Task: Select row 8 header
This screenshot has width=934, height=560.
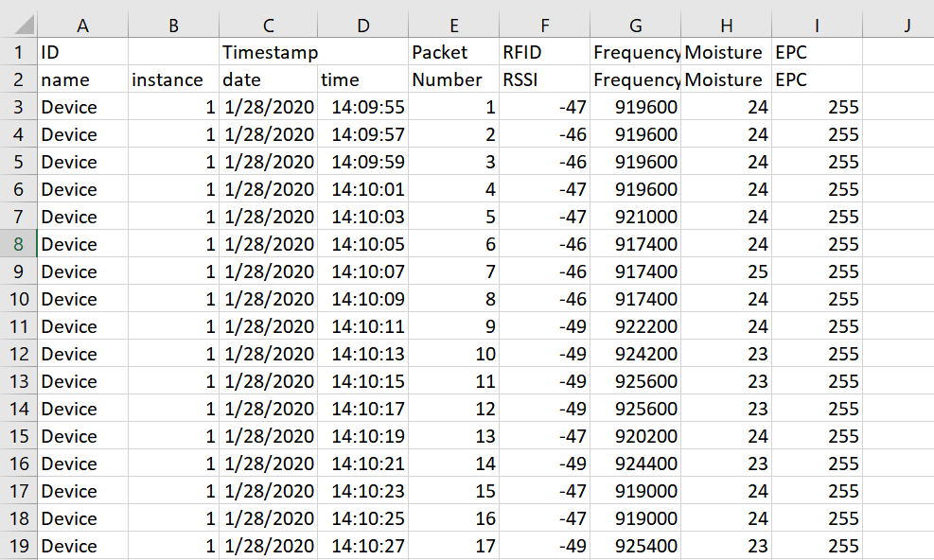Action: tap(19, 244)
